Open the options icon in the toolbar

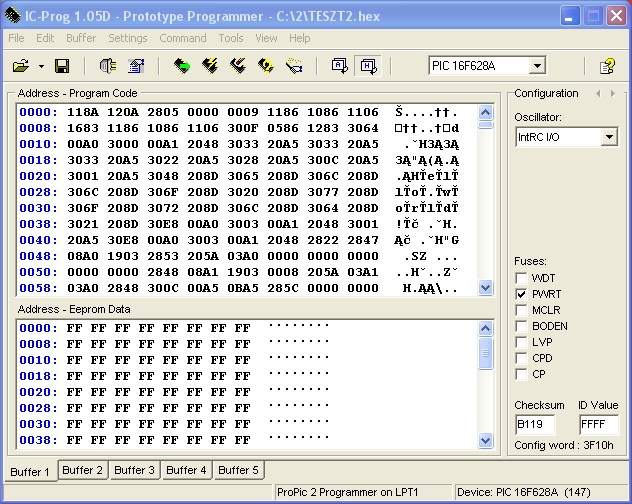136,66
